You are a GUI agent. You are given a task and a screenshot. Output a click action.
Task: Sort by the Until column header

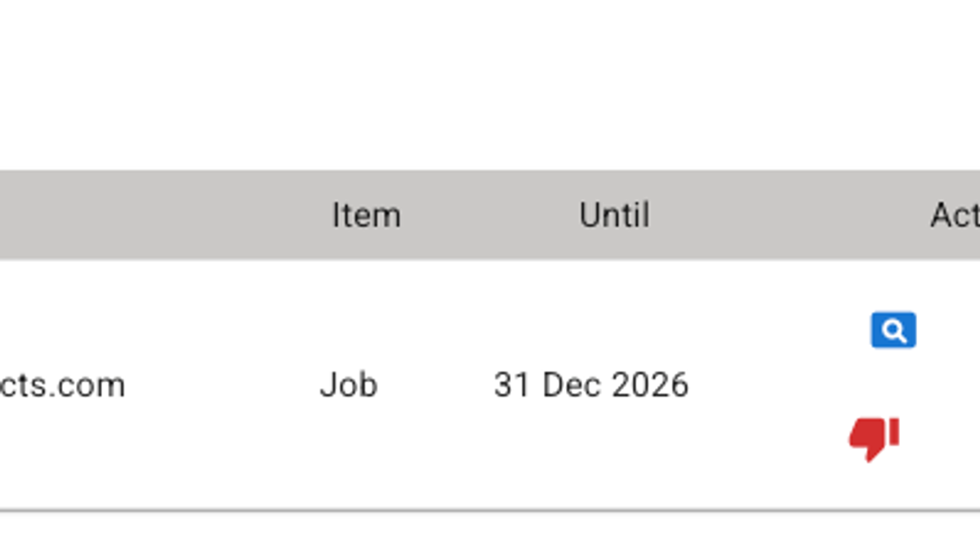(x=614, y=216)
